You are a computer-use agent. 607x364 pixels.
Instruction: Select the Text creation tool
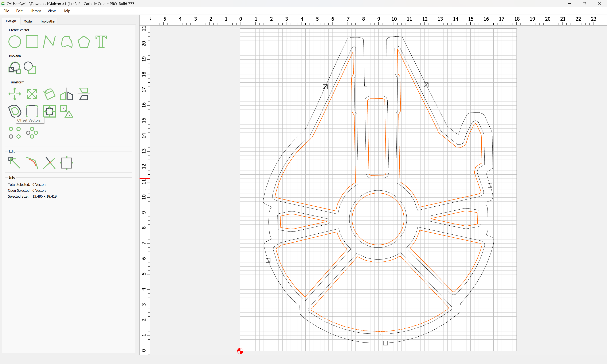tap(101, 42)
